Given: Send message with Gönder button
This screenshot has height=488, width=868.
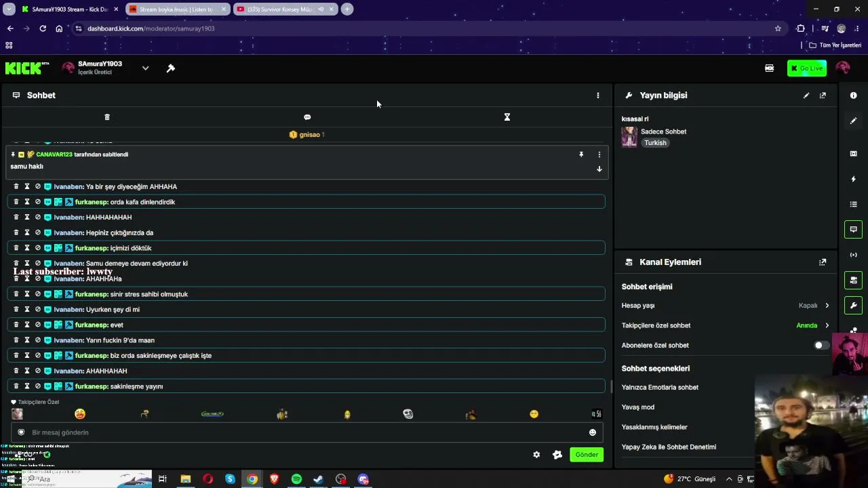Looking at the screenshot, I should tap(587, 455).
